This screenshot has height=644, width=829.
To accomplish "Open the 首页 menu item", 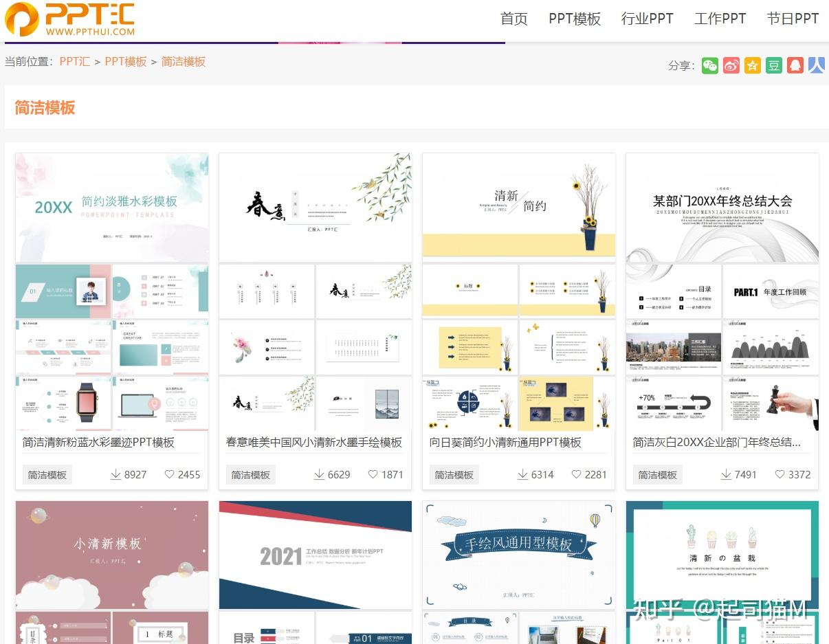I will pyautogui.click(x=513, y=19).
